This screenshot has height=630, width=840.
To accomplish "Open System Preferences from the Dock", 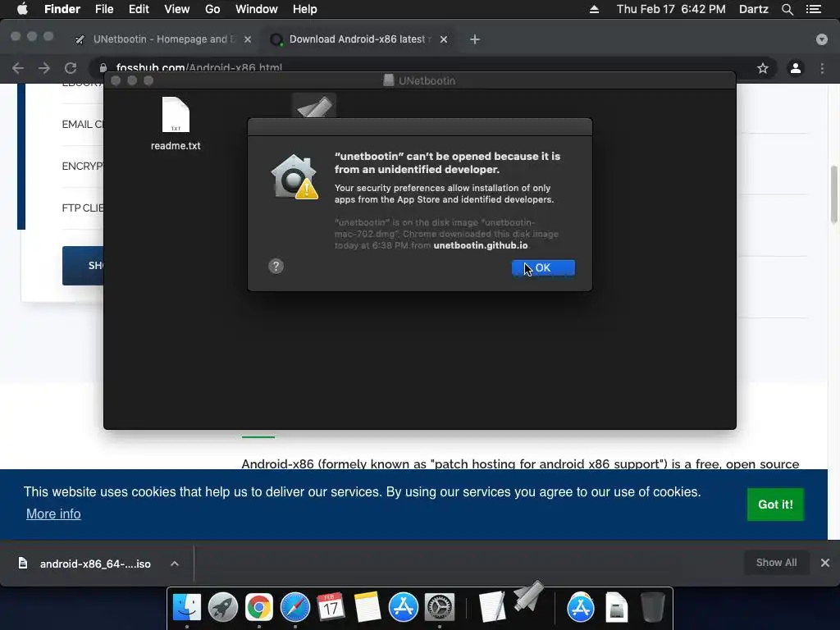I will 440,607.
